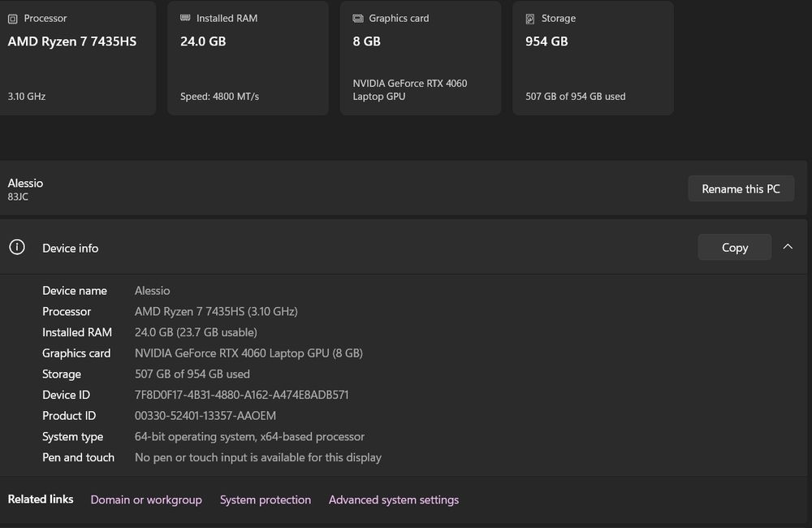Click 507 GB of 954 GB used card text

coord(576,97)
